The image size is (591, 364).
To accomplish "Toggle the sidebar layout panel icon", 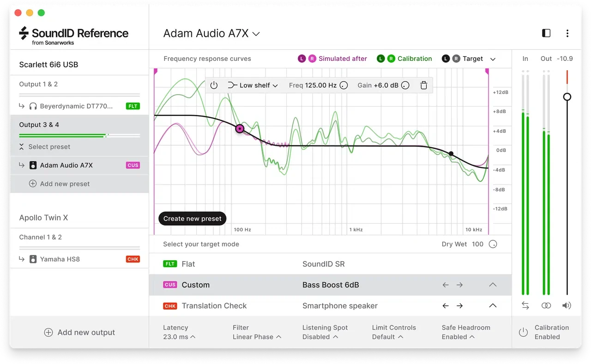I will (546, 33).
